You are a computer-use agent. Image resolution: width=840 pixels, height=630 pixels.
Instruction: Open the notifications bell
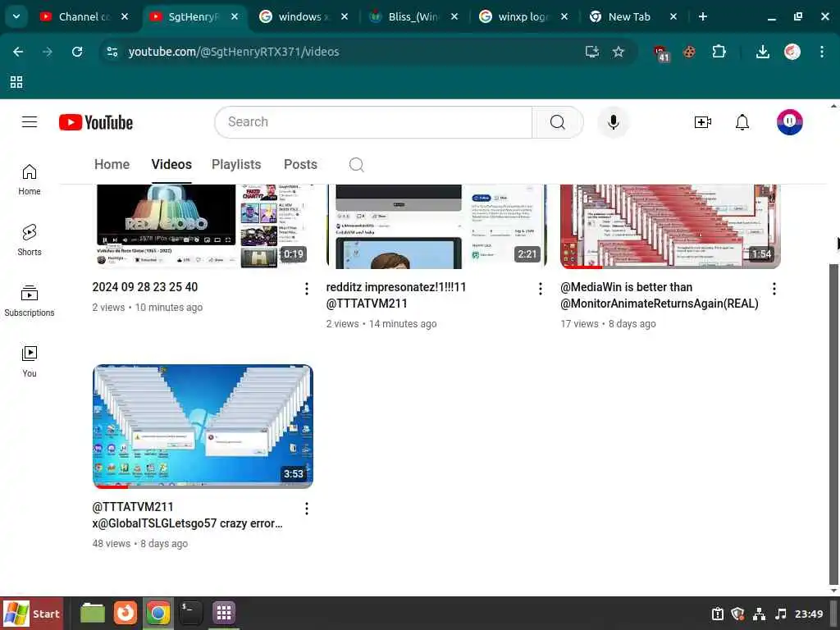[742, 122]
